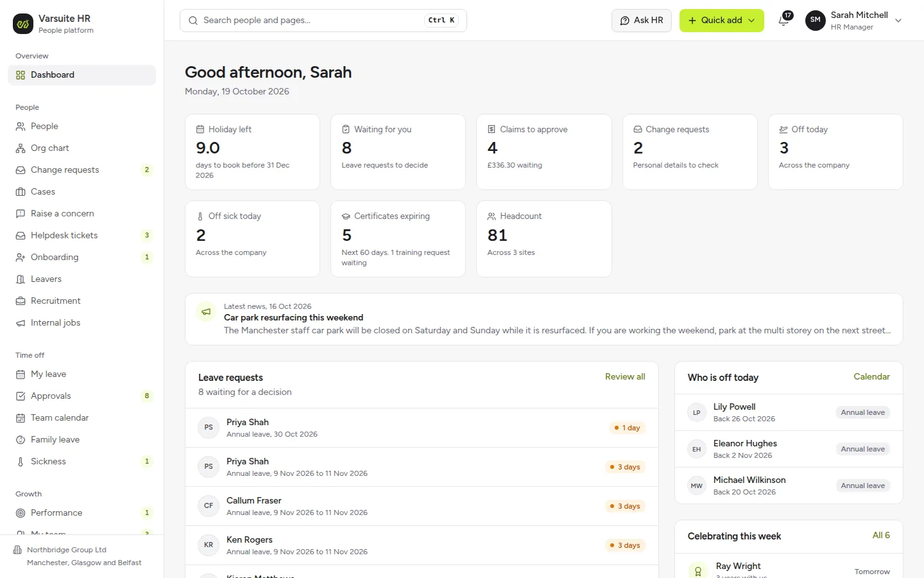The image size is (924, 578).
Task: Expand the Quick add dropdown
Action: pyautogui.click(x=722, y=21)
